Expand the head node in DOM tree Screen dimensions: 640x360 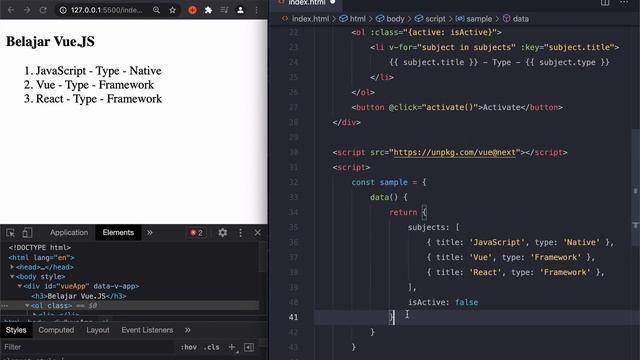pos(12,267)
